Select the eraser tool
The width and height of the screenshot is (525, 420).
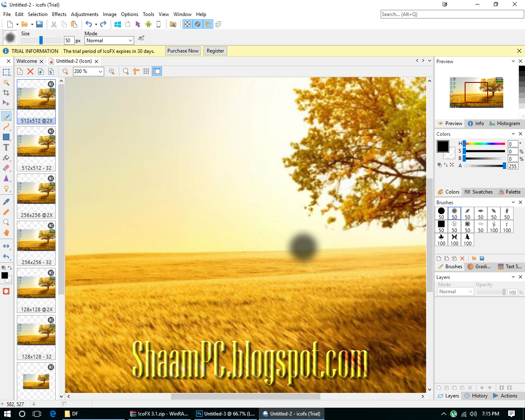pyautogui.click(x=6, y=168)
